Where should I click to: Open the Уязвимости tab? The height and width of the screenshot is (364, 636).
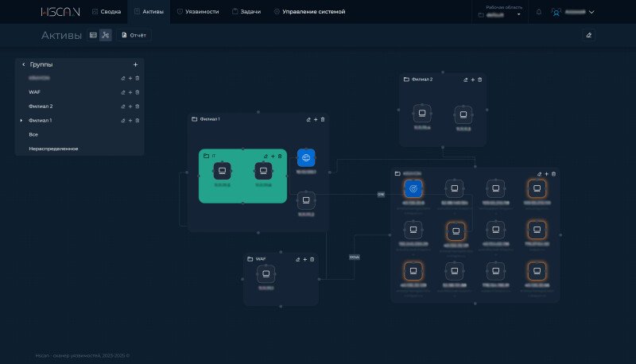coord(198,12)
